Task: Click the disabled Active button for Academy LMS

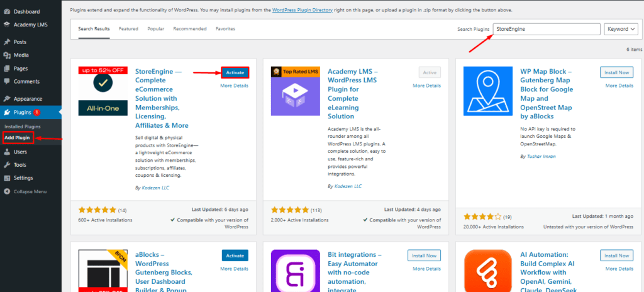Action: point(430,73)
